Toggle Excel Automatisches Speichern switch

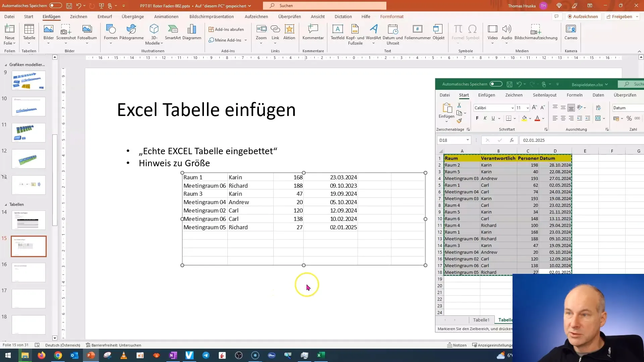pyautogui.click(x=496, y=84)
